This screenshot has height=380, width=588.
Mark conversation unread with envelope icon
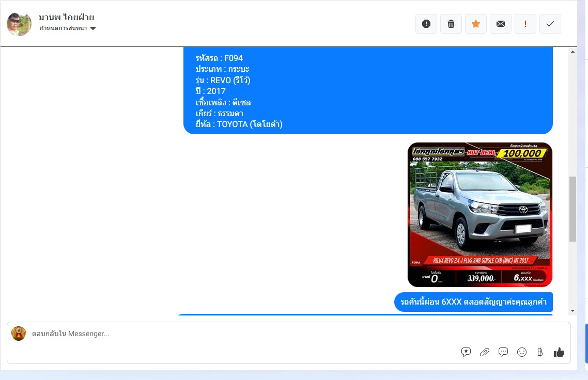click(x=500, y=24)
